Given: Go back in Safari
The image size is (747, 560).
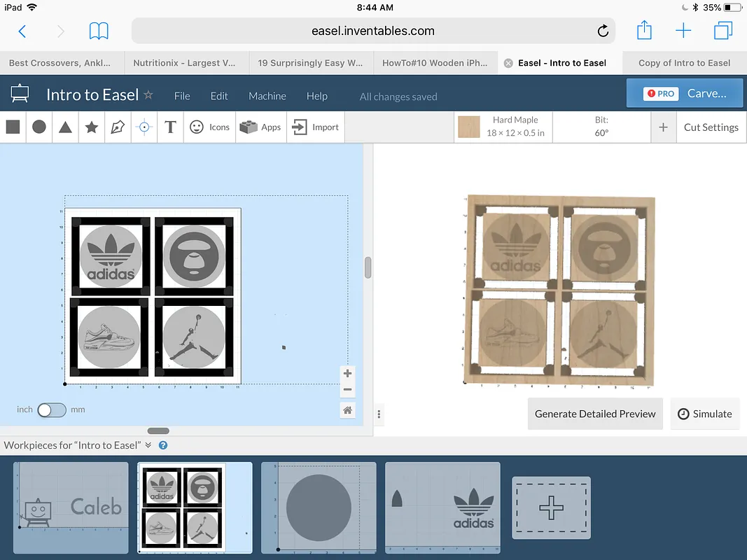Looking at the screenshot, I should pyautogui.click(x=22, y=31).
